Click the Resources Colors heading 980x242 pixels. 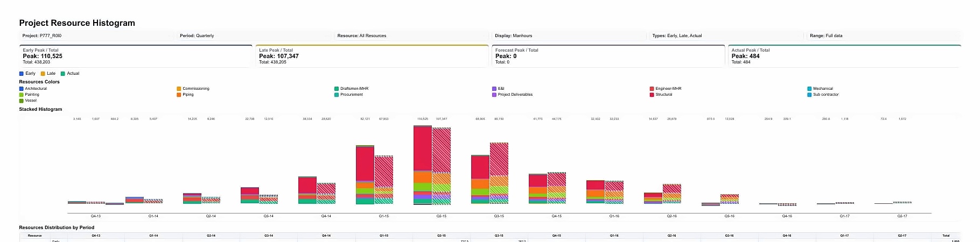(39, 82)
